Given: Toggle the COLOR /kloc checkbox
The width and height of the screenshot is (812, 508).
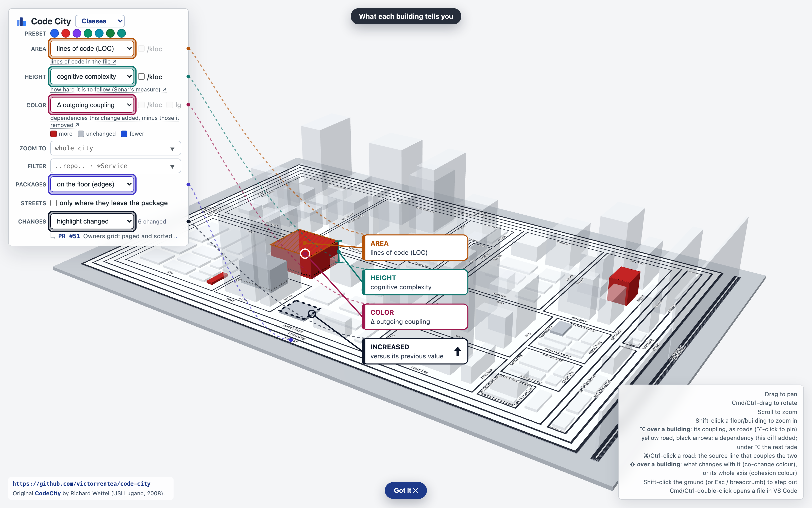Looking at the screenshot, I should coord(141,105).
